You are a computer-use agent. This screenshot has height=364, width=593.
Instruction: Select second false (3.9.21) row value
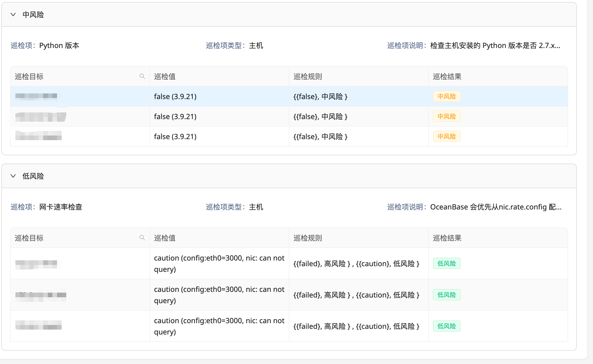[x=175, y=117]
